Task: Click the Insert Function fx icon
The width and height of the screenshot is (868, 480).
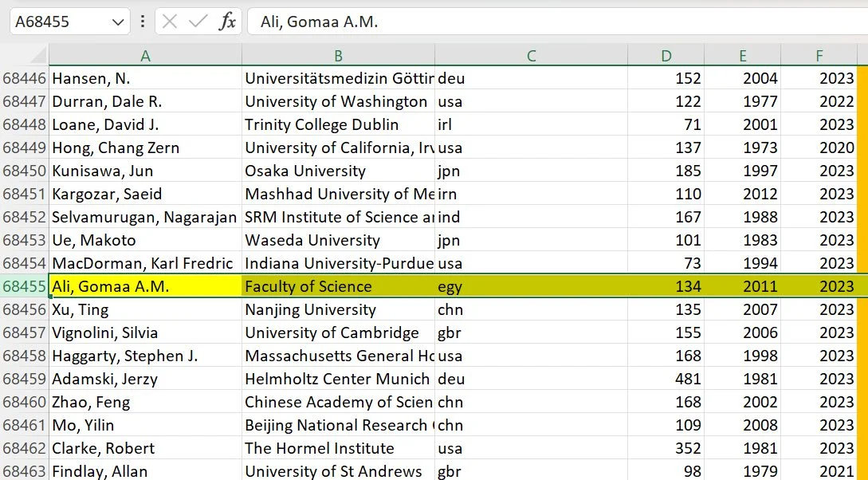Action: [228, 22]
